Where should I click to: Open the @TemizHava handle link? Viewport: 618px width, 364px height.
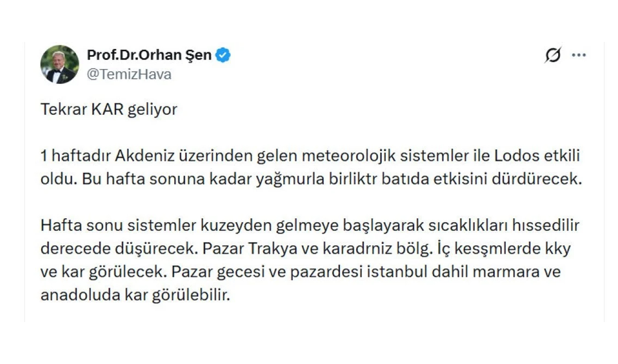click(129, 74)
